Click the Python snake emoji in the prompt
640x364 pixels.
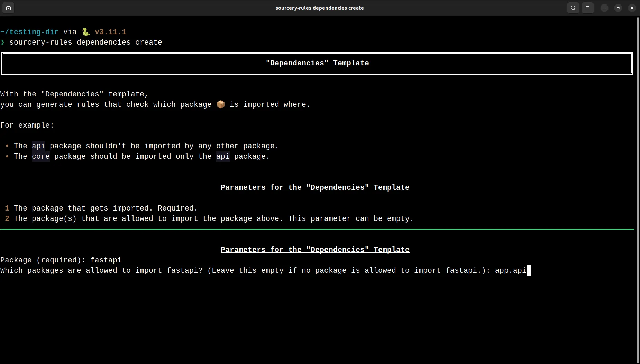tap(85, 31)
